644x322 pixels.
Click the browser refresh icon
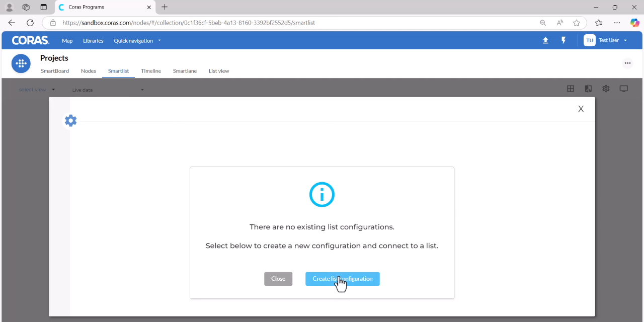(30, 23)
